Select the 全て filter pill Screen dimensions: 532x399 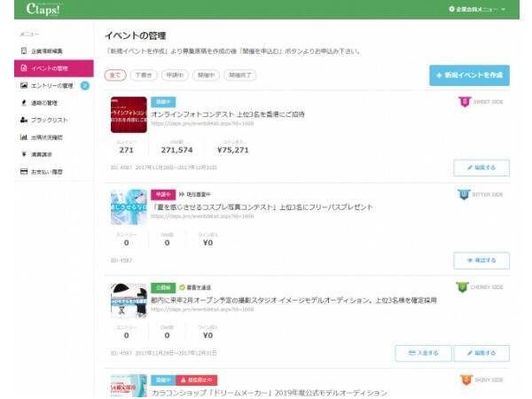(x=115, y=75)
